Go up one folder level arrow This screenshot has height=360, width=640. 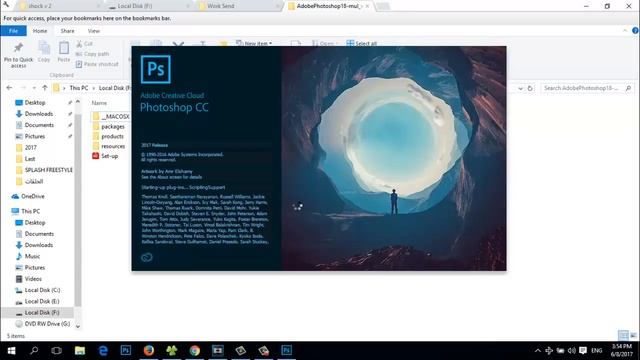coord(44,88)
